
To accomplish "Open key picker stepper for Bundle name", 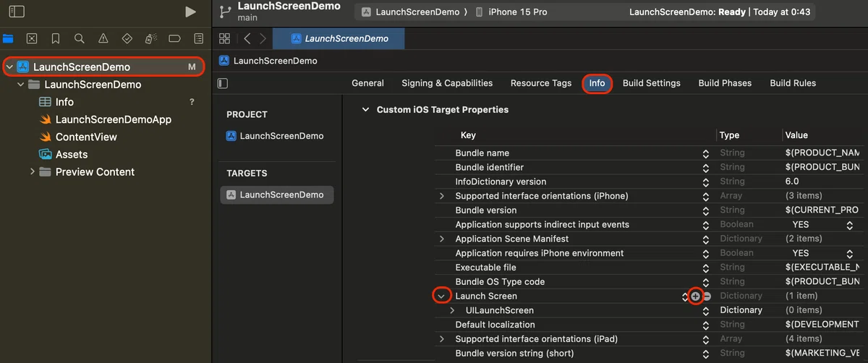I will point(705,153).
